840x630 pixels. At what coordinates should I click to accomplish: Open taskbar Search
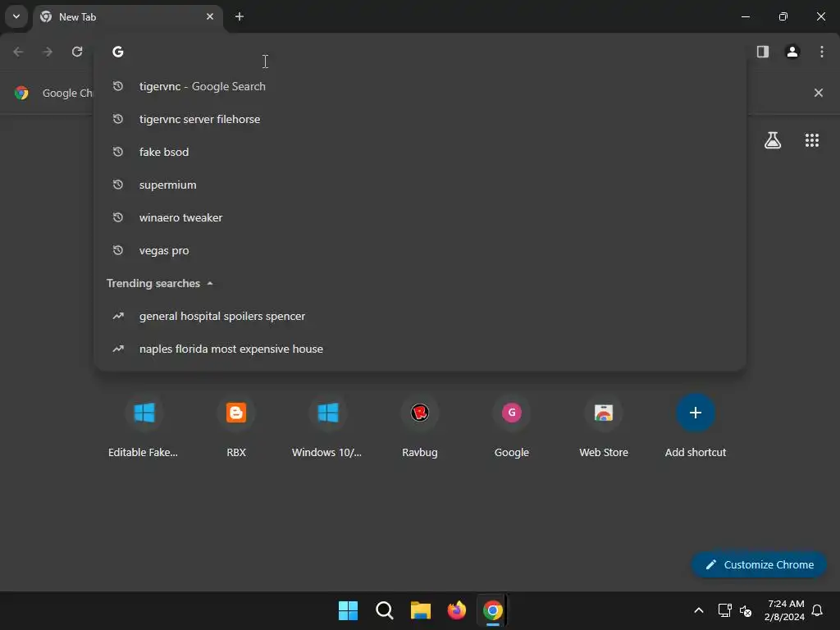[x=385, y=610]
